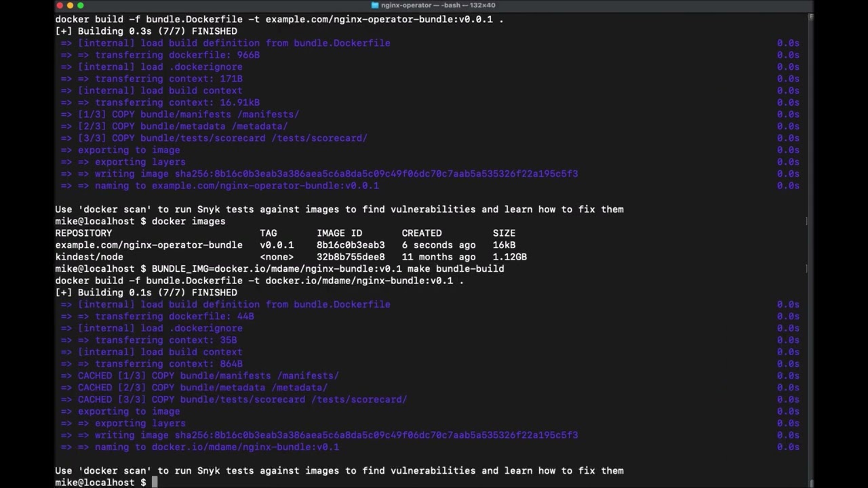Click the TAG column header
Viewport: 868px width, 488px height.
click(x=269, y=233)
